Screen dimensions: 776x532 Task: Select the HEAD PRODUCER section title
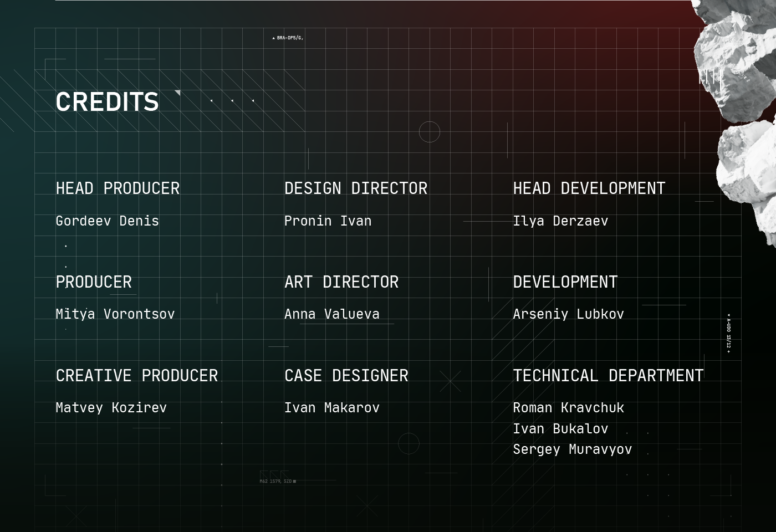(x=118, y=188)
